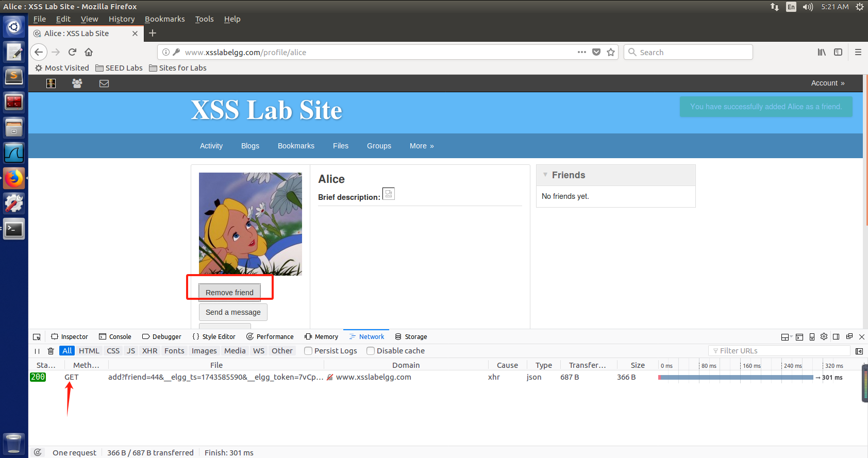Go to the Firefox home page icon

89,52
